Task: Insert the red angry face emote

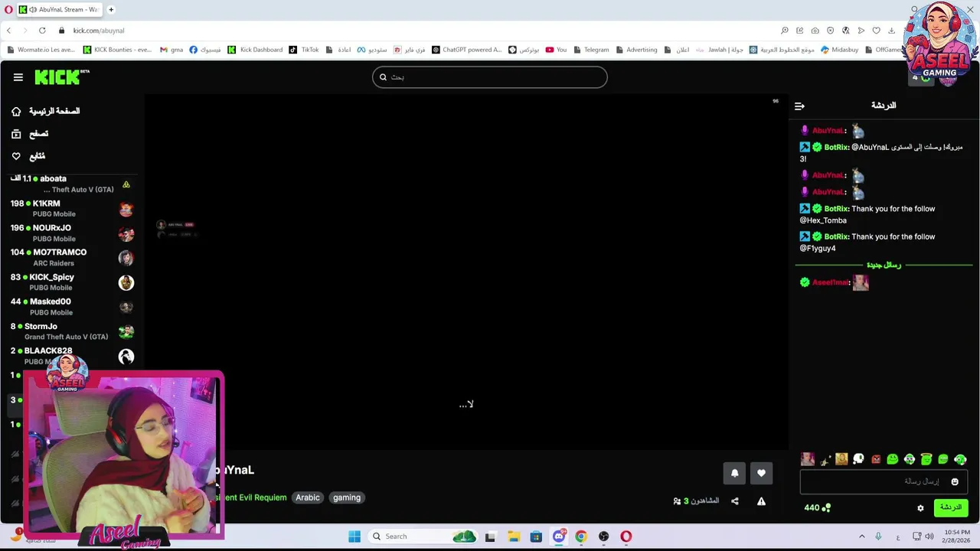Action: click(876, 459)
